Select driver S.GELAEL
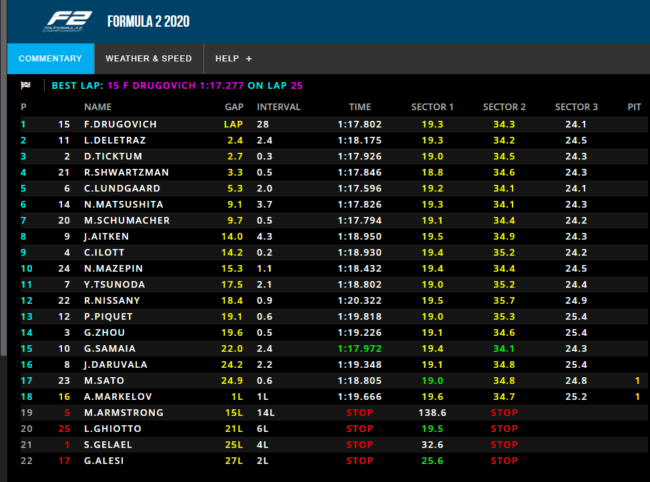 (x=108, y=445)
